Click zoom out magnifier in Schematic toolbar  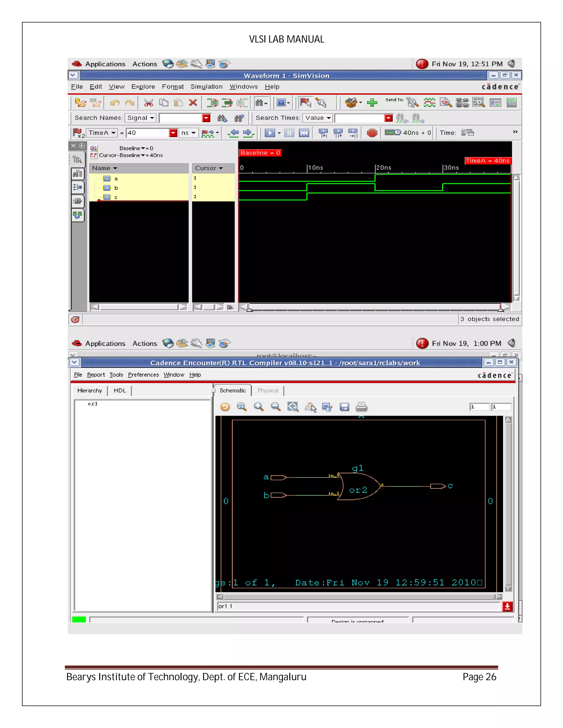coord(275,407)
